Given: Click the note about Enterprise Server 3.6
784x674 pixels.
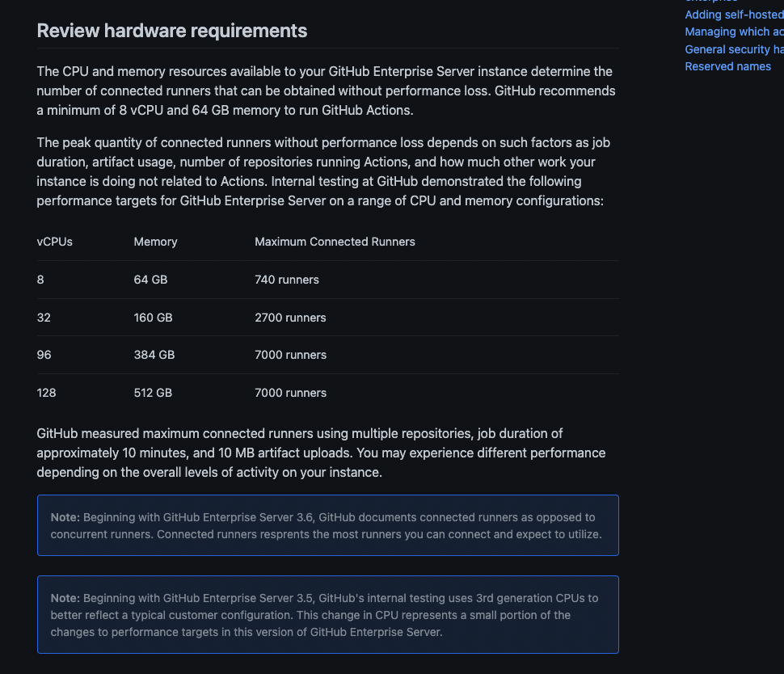Looking at the screenshot, I should click(328, 525).
